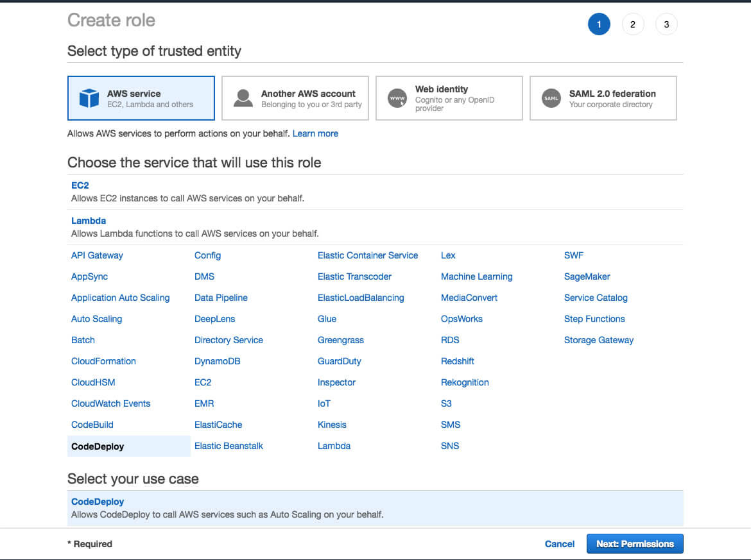This screenshot has width=751, height=560.
Task: Select SWF service
Action: pos(573,255)
